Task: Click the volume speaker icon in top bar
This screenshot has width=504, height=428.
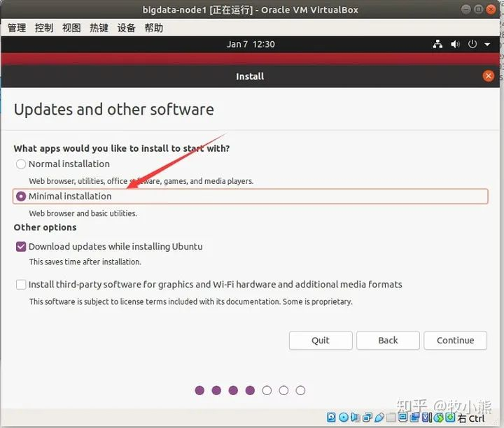Action: tap(455, 44)
